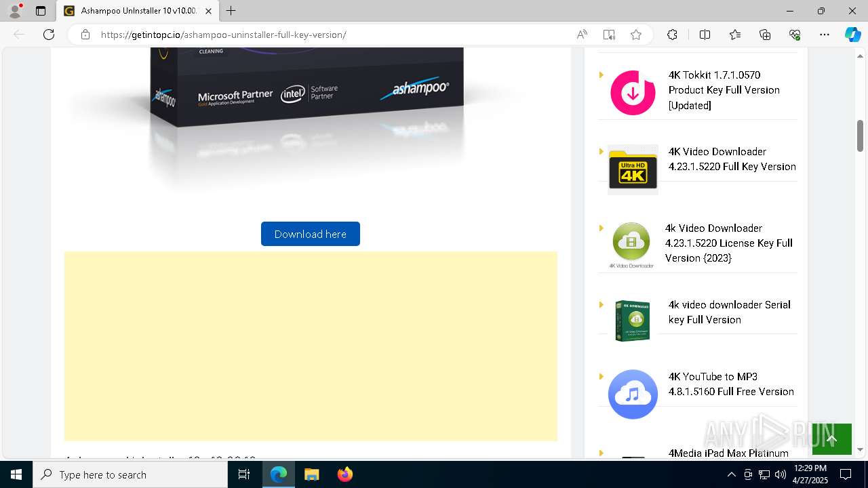Refresh the current page
This screenshot has height=488, width=868.
tap(49, 35)
